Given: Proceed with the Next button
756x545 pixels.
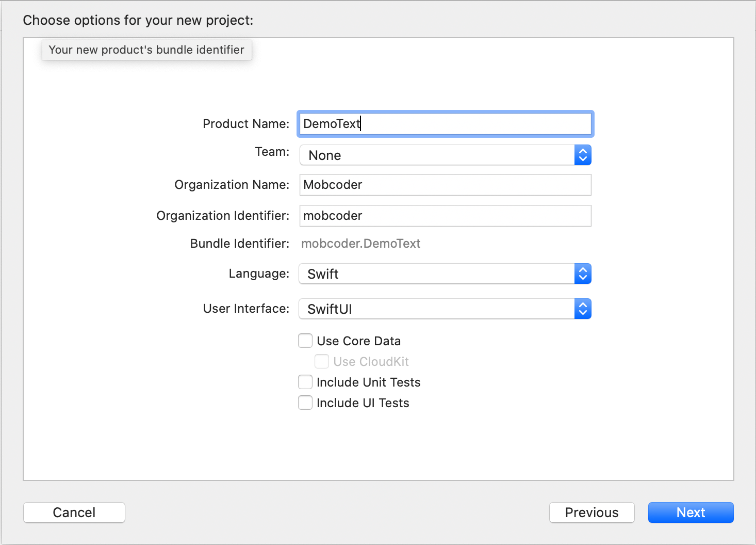Looking at the screenshot, I should click(691, 512).
